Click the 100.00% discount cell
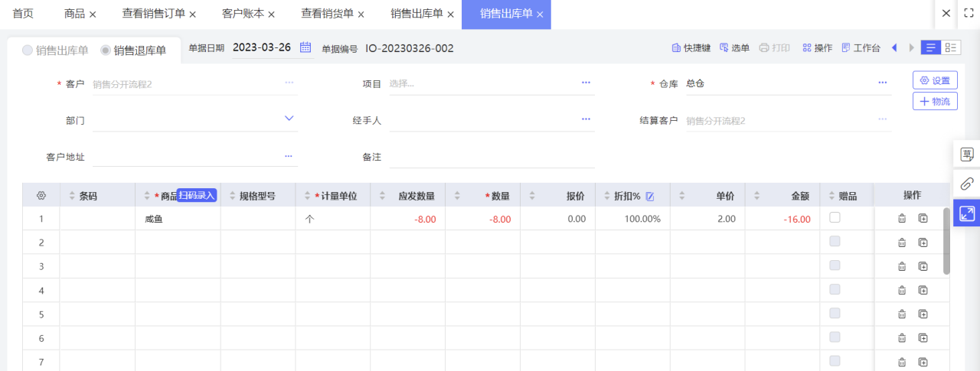This screenshot has height=371, width=980. pyautogui.click(x=633, y=218)
